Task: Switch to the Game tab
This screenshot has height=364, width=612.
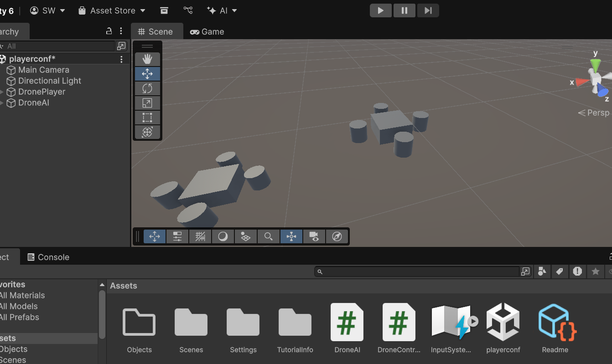Action: click(x=207, y=31)
